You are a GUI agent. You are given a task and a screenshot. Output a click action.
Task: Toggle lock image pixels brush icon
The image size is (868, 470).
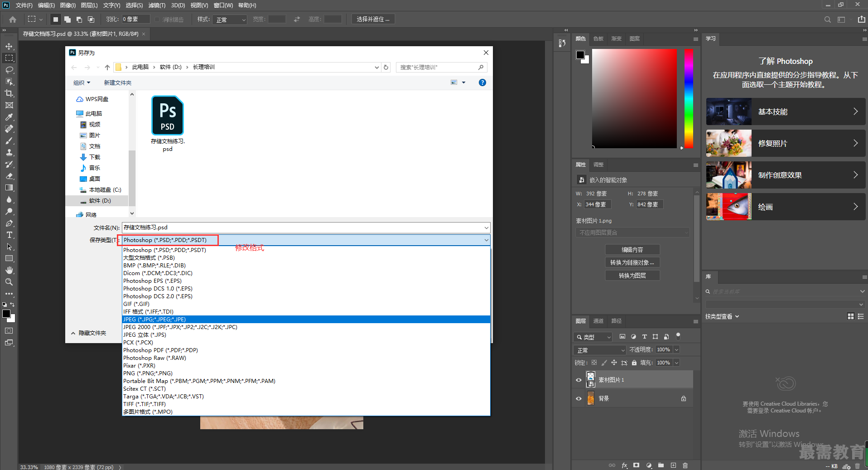pyautogui.click(x=604, y=363)
